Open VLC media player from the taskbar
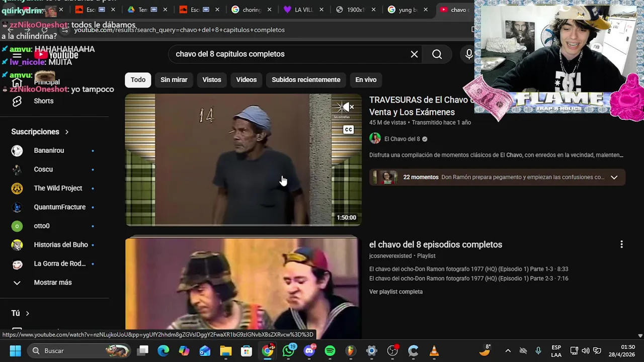This screenshot has height=362, width=644. point(434,351)
